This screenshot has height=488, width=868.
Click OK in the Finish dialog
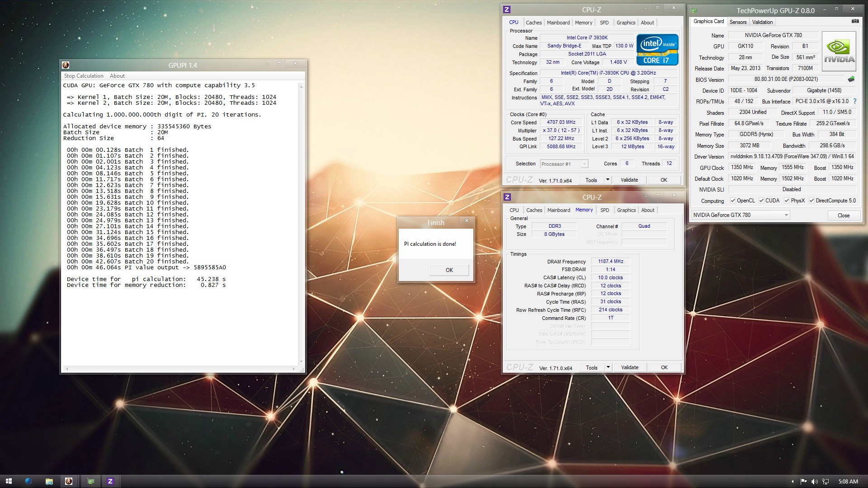click(x=449, y=270)
